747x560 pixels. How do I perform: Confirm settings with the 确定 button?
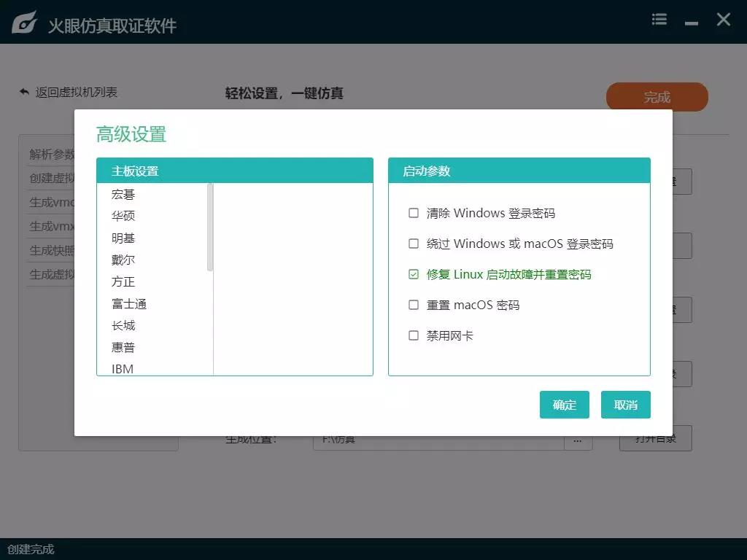coord(564,405)
